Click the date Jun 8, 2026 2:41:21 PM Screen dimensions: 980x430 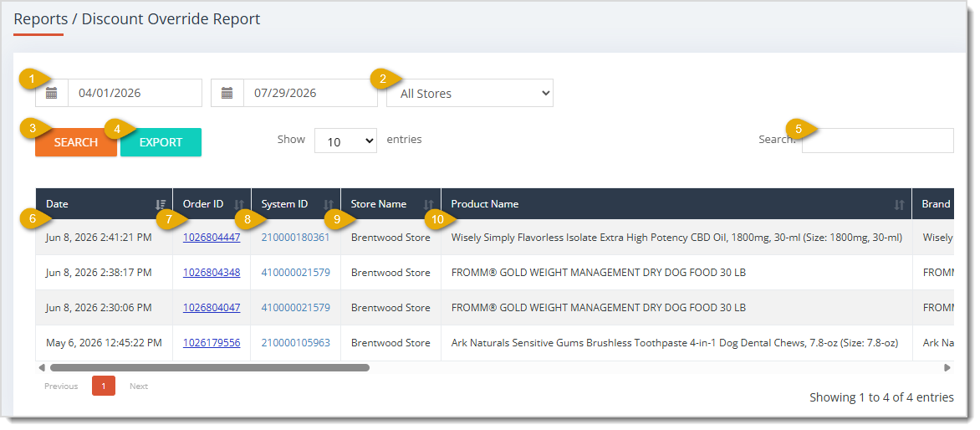pos(99,238)
